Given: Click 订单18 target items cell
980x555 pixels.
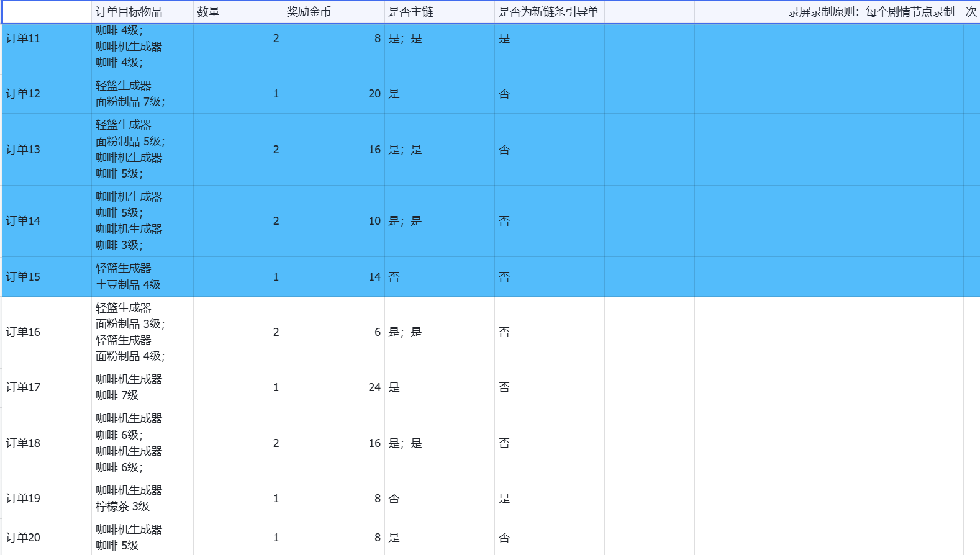Looking at the screenshot, I should [142, 443].
